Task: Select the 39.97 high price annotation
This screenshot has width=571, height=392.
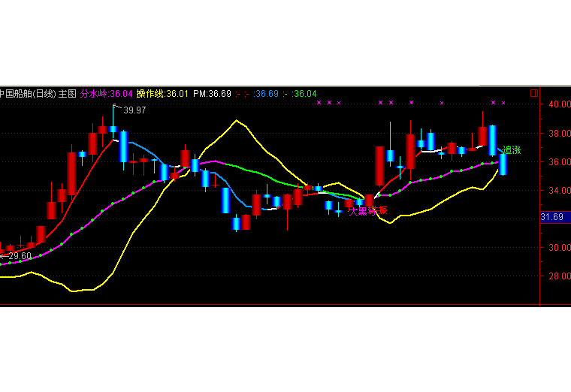Action: pos(134,110)
